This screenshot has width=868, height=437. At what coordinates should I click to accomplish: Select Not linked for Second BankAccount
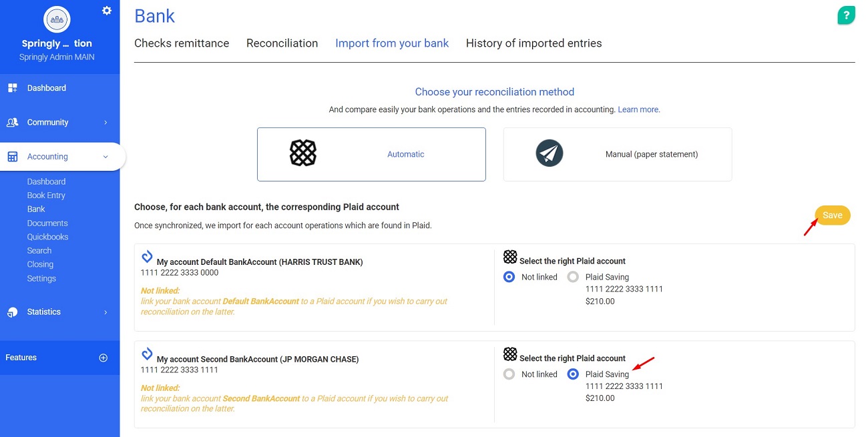[509, 374]
